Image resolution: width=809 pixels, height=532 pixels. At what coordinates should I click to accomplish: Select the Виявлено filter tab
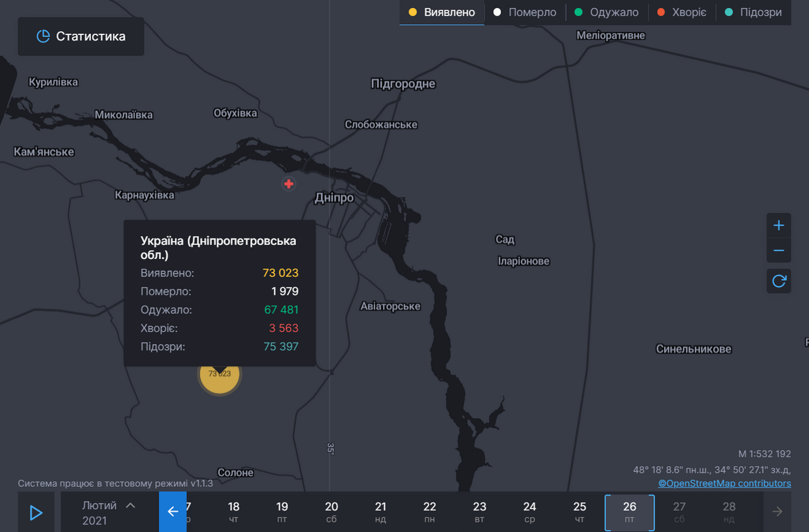442,12
